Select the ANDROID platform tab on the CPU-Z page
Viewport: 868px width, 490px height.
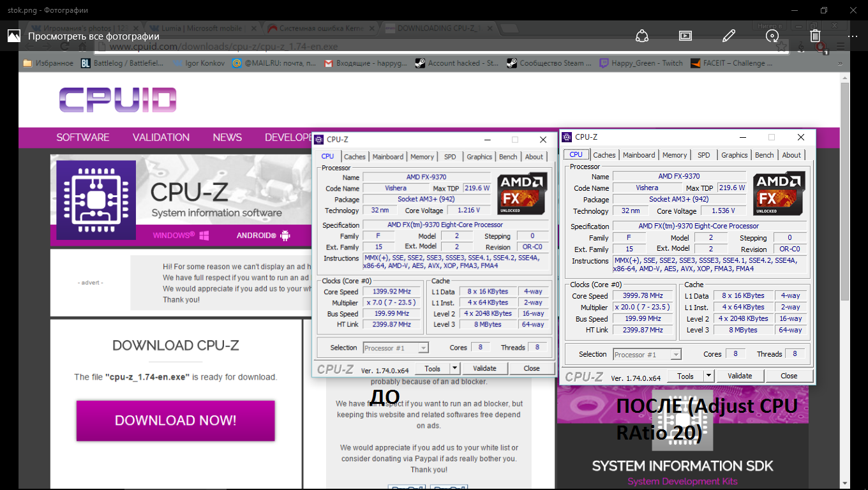[264, 235]
